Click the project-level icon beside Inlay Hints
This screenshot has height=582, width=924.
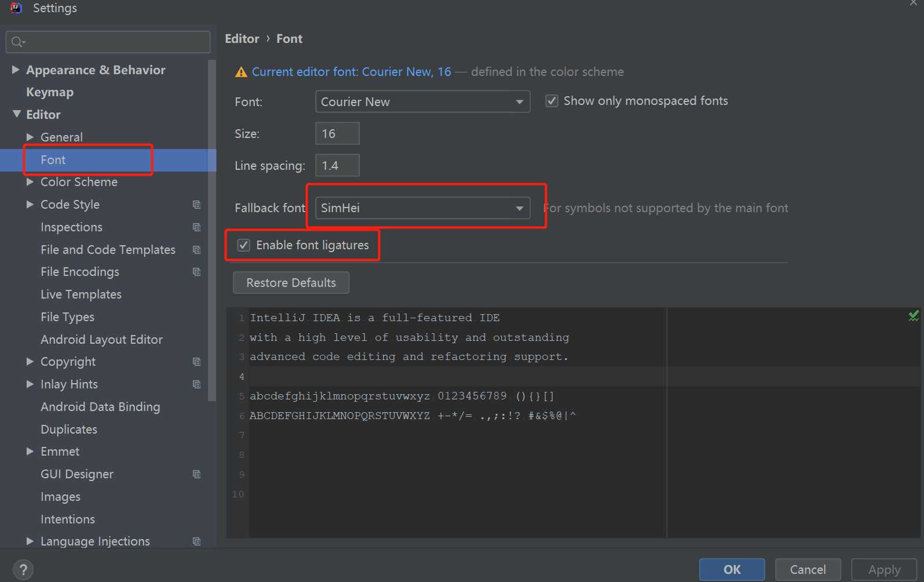196,384
